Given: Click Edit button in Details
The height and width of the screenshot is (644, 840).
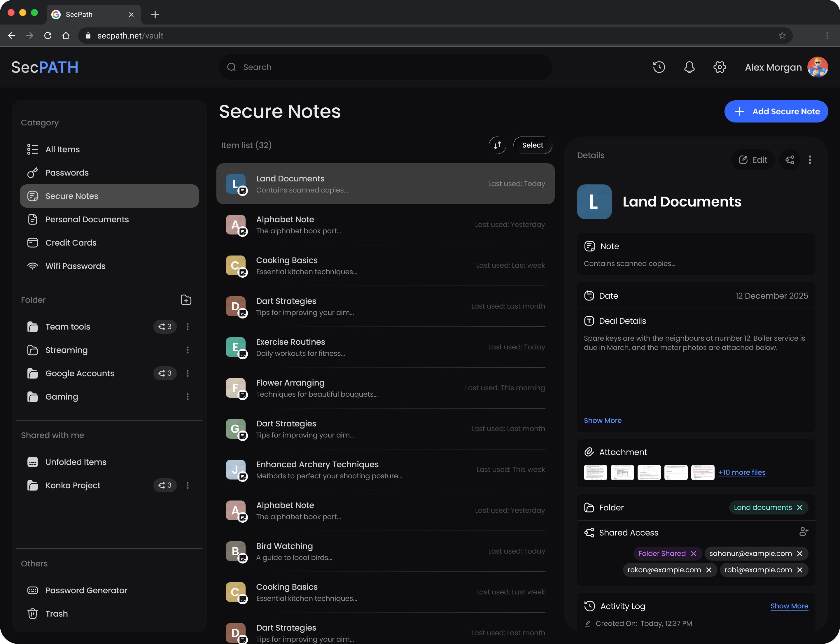Looking at the screenshot, I should pyautogui.click(x=753, y=160).
